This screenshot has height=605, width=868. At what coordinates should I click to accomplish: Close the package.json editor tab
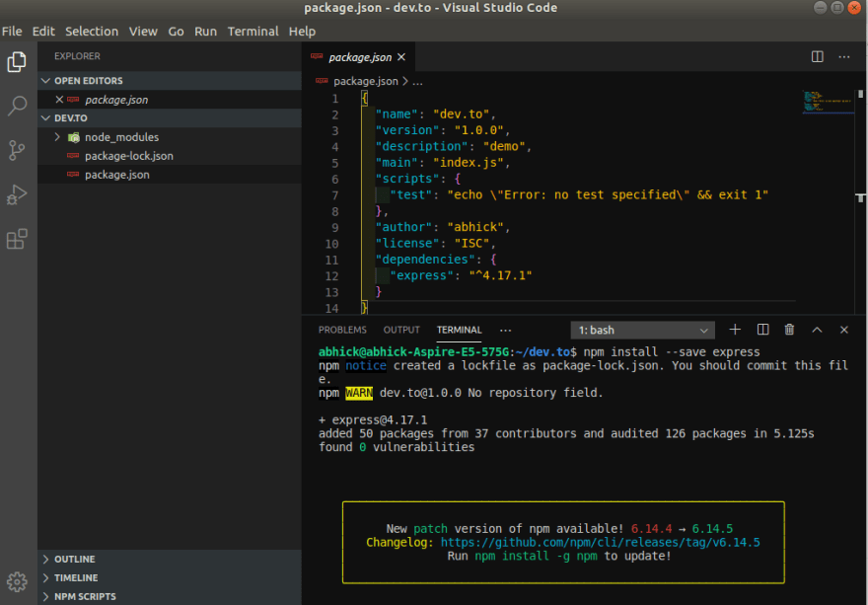(401, 57)
